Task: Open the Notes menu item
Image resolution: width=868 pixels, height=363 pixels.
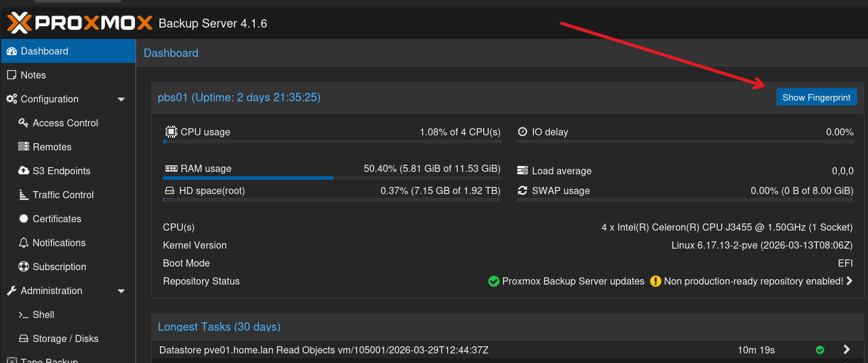Action: (x=33, y=75)
